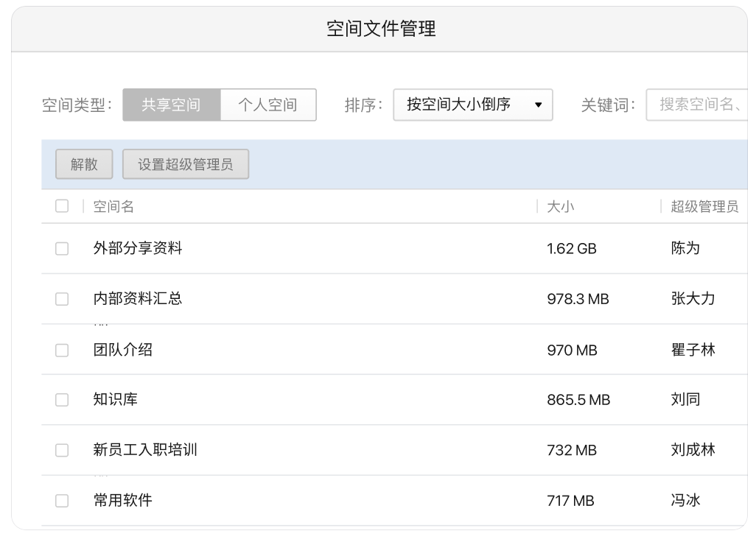Select the 新员工入职培训 checkbox
This screenshot has height=542, width=756.
(62, 451)
